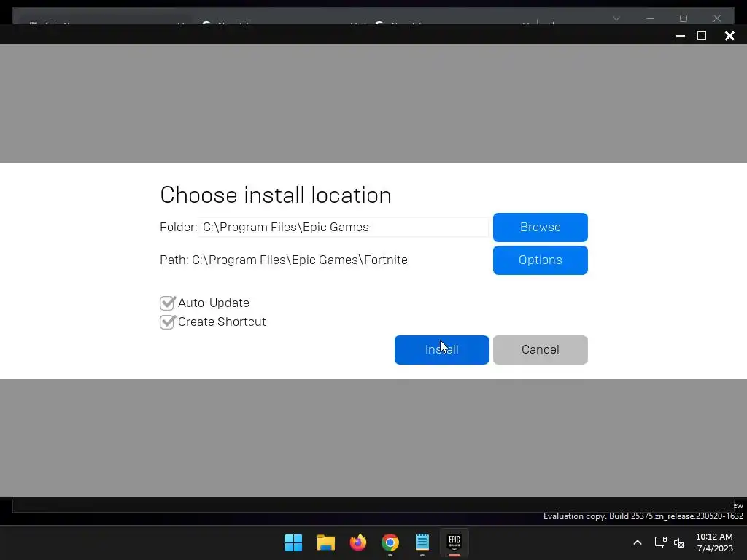The image size is (747, 560).
Task: Cancel the installation dialog
Action: [x=541, y=349]
